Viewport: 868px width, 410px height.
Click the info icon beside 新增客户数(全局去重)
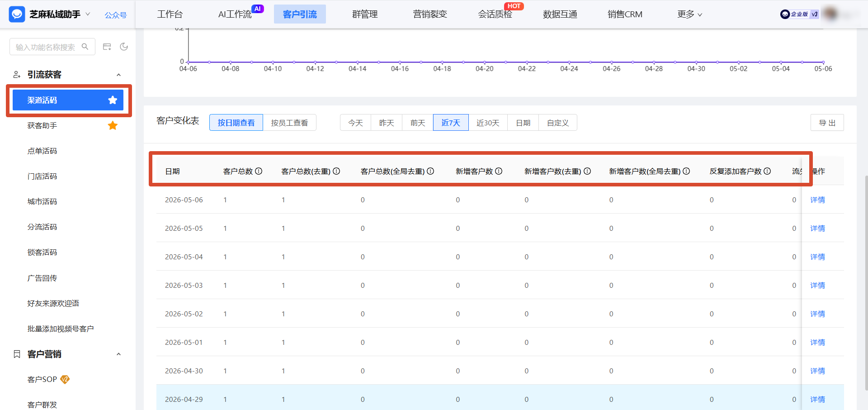pos(686,171)
